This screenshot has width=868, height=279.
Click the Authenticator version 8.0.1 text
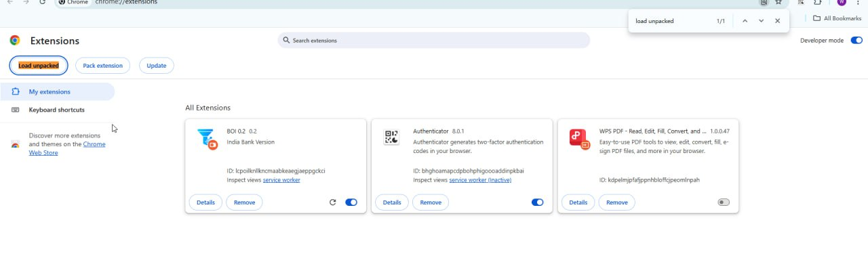click(458, 131)
